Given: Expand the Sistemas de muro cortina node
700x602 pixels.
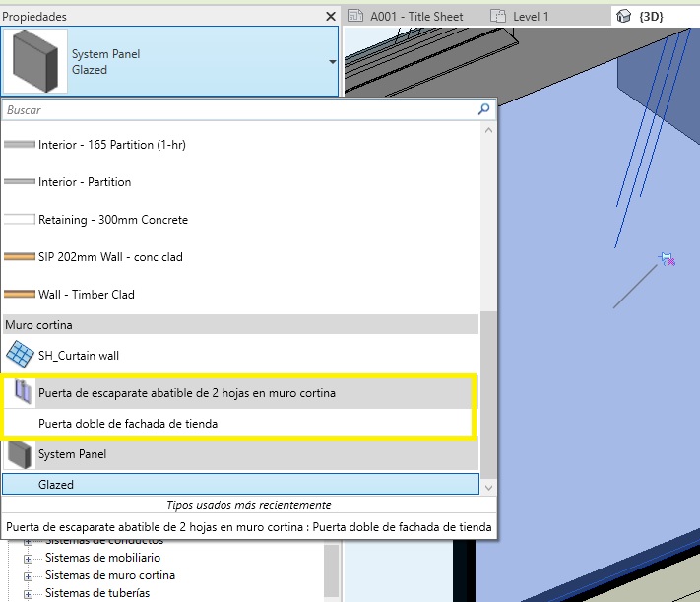Looking at the screenshot, I should click(x=28, y=576).
